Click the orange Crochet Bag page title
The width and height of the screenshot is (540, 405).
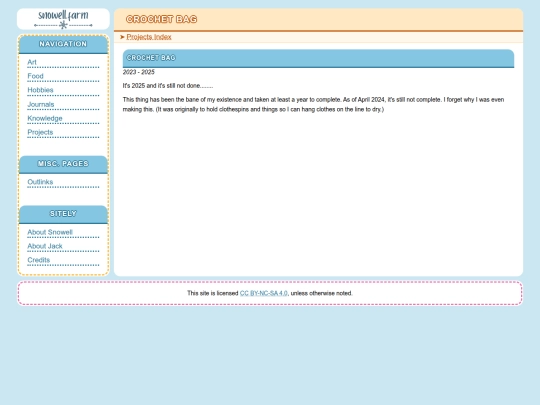(x=162, y=19)
